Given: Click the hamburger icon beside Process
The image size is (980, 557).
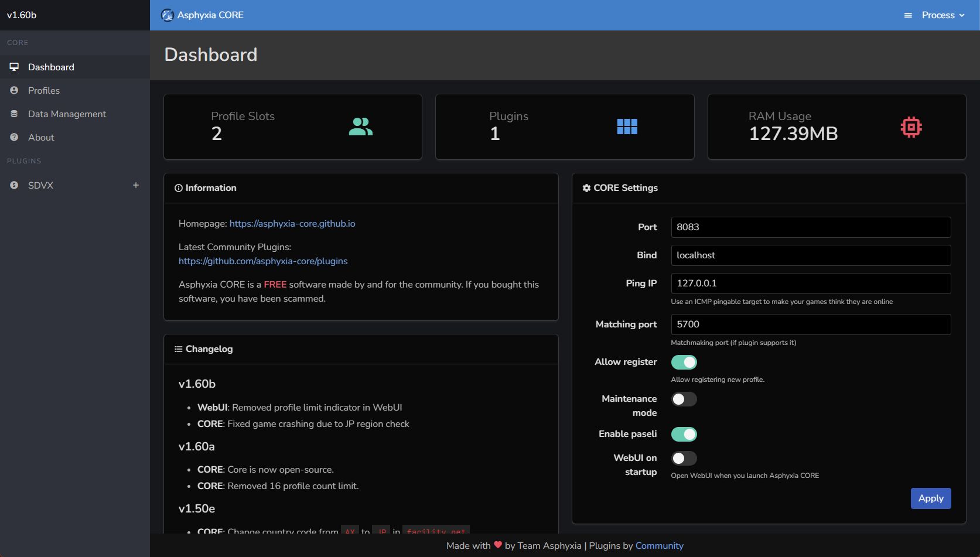Looking at the screenshot, I should 908,15.
